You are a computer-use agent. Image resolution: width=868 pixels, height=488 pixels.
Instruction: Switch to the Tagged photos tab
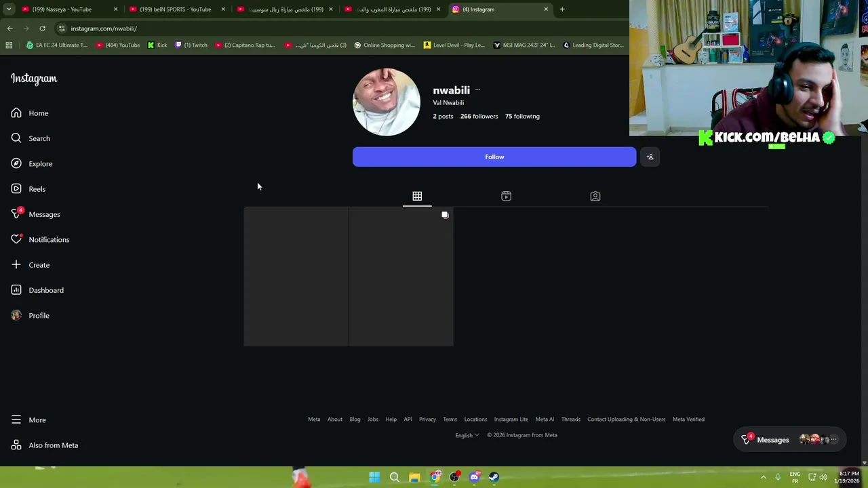coord(595,196)
